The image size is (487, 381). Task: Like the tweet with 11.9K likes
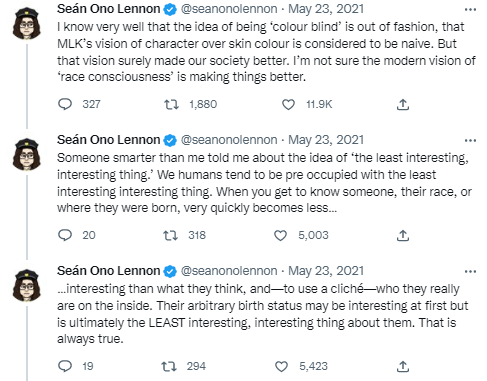coord(288,104)
